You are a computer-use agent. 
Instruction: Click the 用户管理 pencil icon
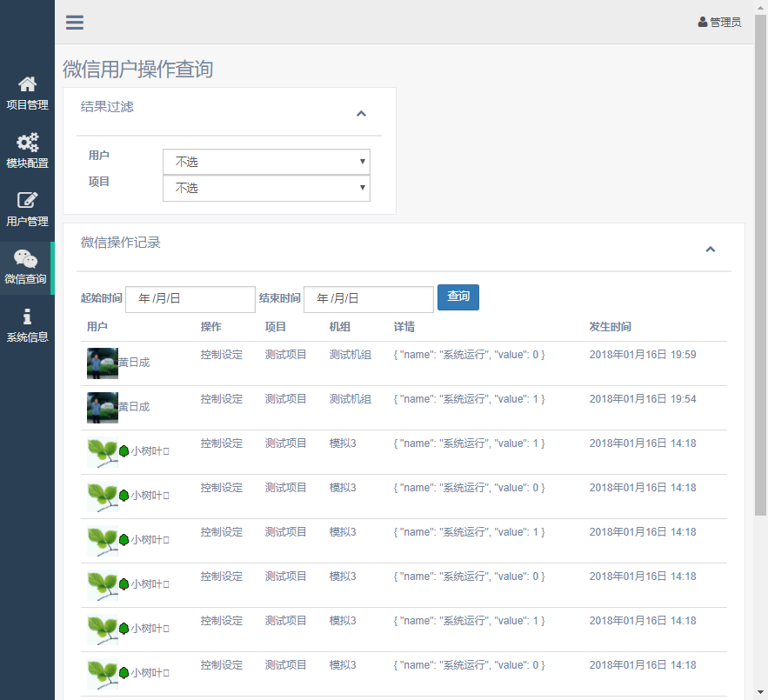(27, 200)
